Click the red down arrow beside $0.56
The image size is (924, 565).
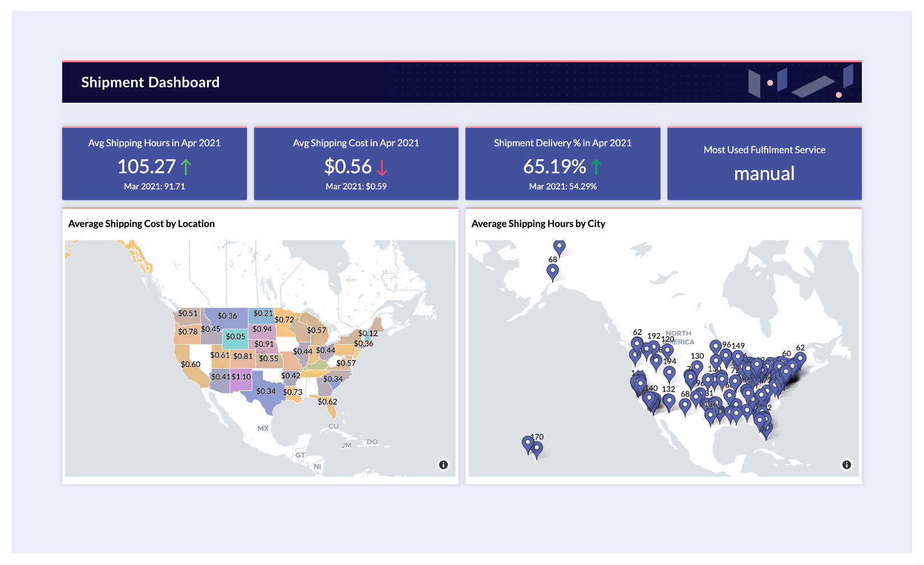[382, 167]
